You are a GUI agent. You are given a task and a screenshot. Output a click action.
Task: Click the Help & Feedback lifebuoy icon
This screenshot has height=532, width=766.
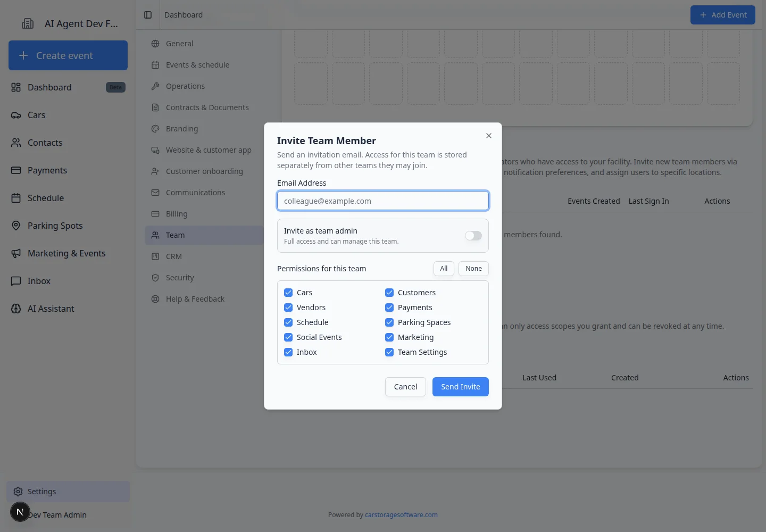(x=155, y=299)
